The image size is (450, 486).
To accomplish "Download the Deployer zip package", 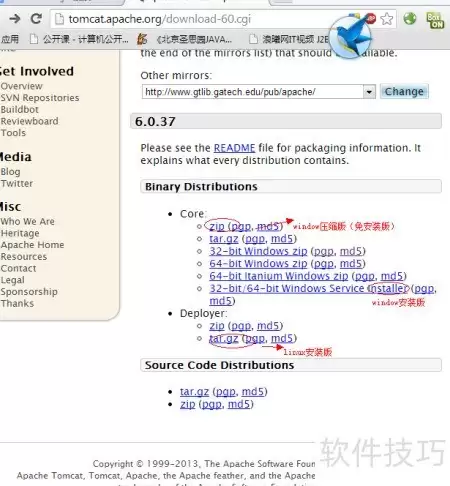I will [217, 326].
